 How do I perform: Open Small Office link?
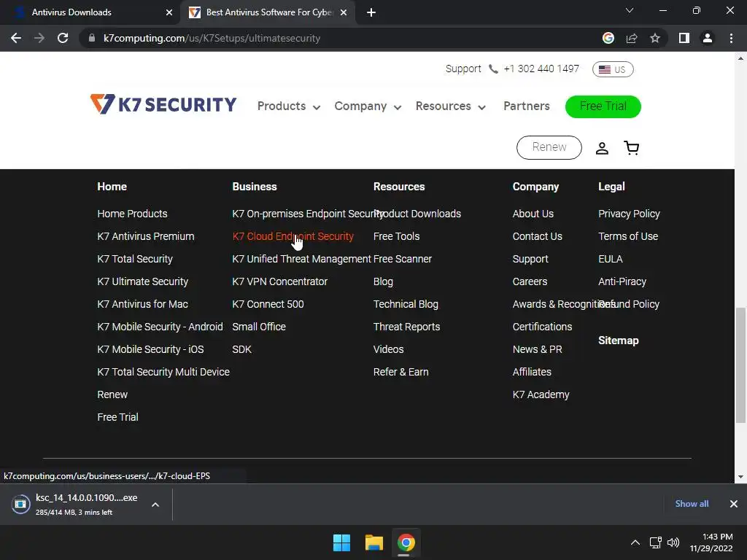click(x=259, y=327)
